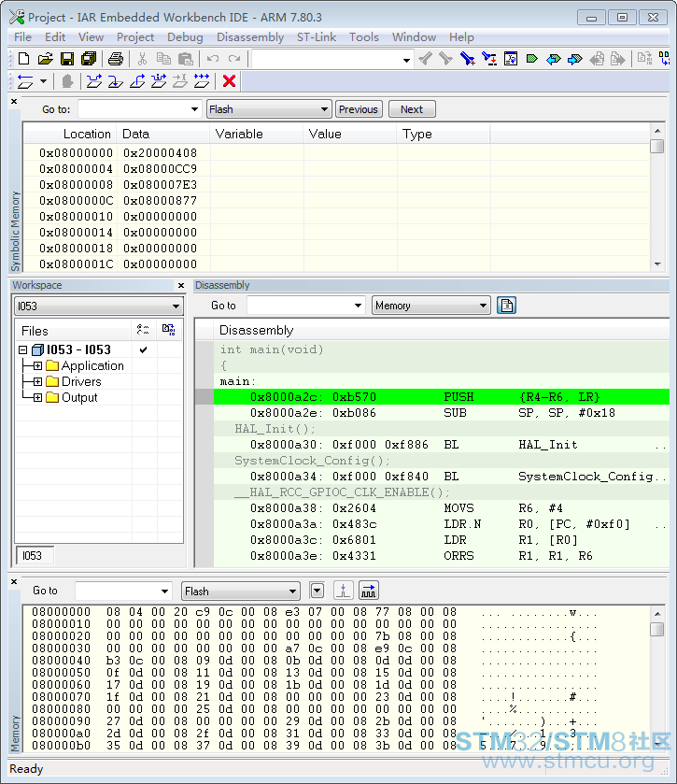Stop debugging with the red X icon
Viewport: 677px width, 784px height.
230,81
